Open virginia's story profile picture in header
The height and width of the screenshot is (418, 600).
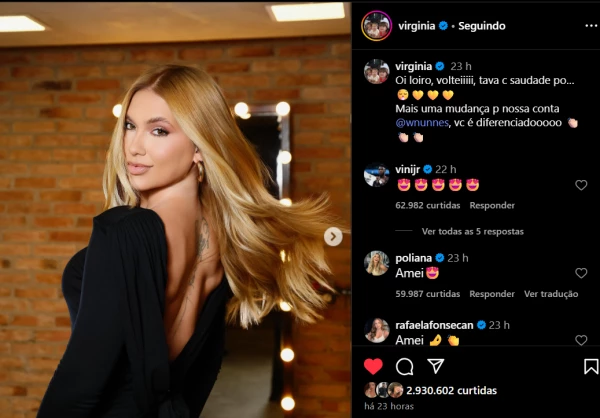pos(377,26)
